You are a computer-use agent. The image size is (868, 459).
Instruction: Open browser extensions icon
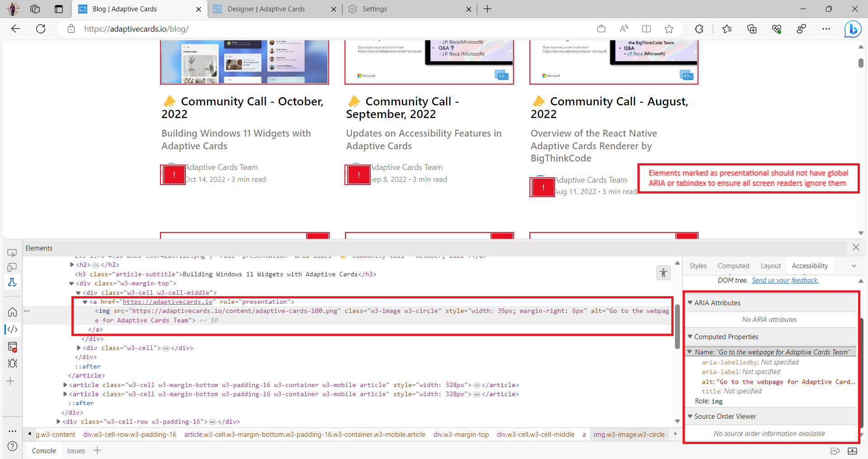[x=699, y=29]
